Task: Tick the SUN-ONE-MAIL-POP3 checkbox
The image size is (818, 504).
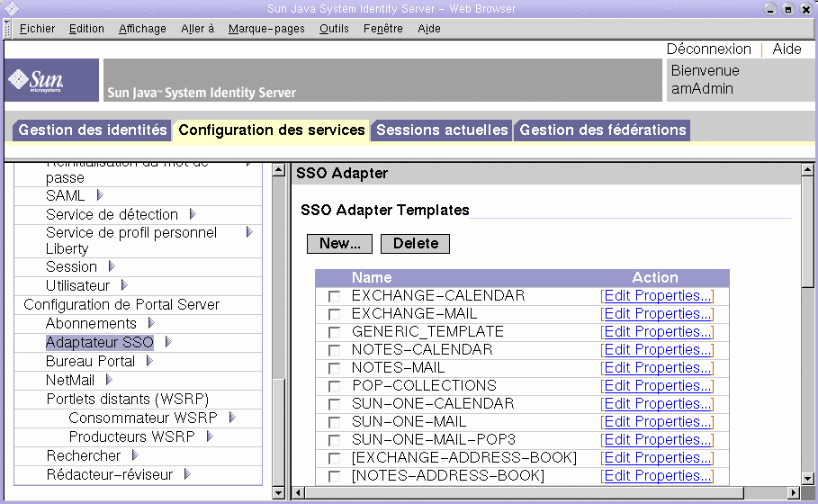Action: click(334, 440)
